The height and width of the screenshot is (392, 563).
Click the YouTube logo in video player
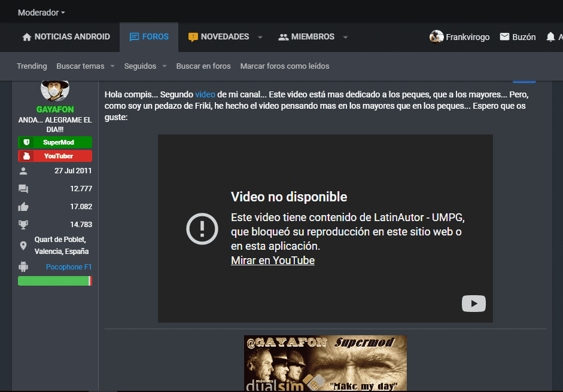[x=474, y=304]
